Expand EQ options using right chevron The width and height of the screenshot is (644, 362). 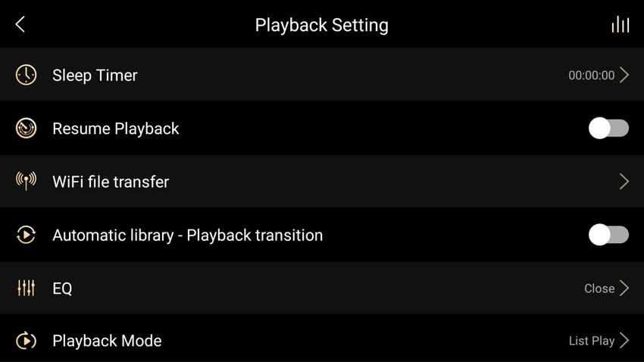click(x=624, y=288)
